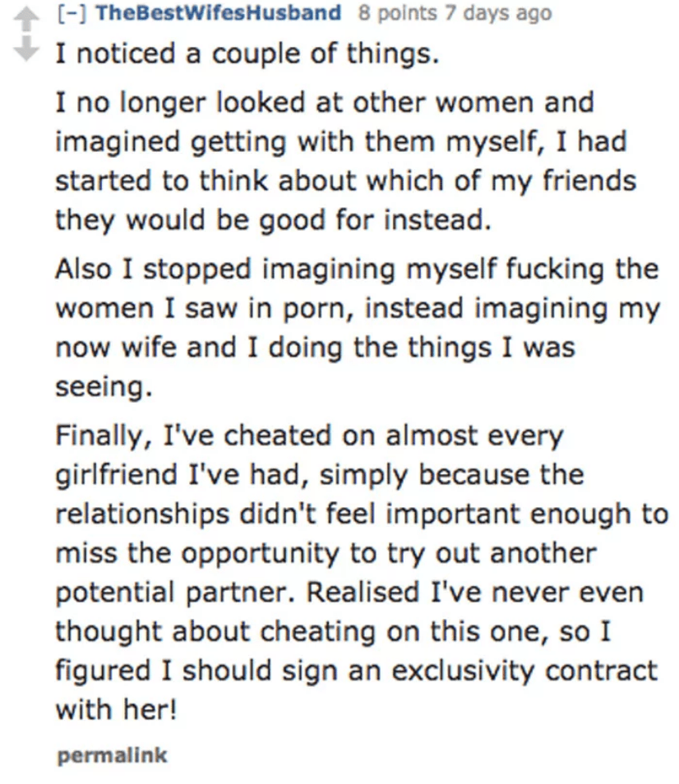Click the paragraph beginning 'Also I stopped imagining'
The height and width of the screenshot is (784, 679).
(358, 328)
